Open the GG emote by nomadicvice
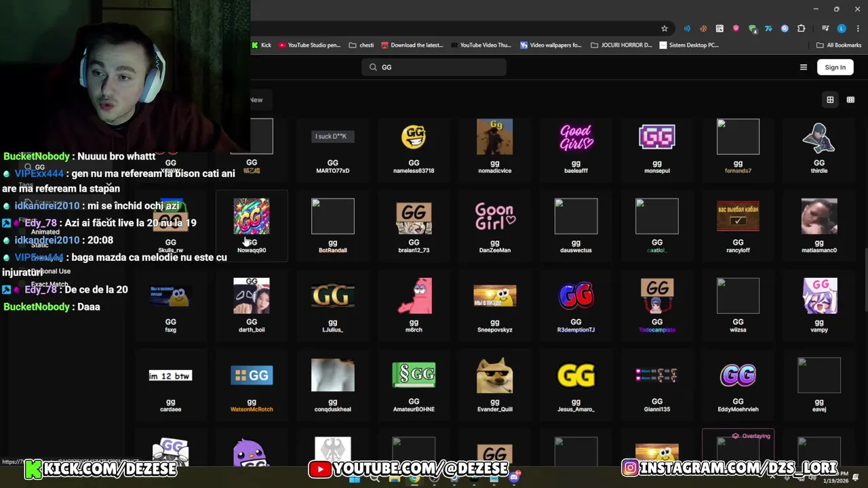Image resolution: width=868 pixels, height=488 pixels. pos(495,137)
